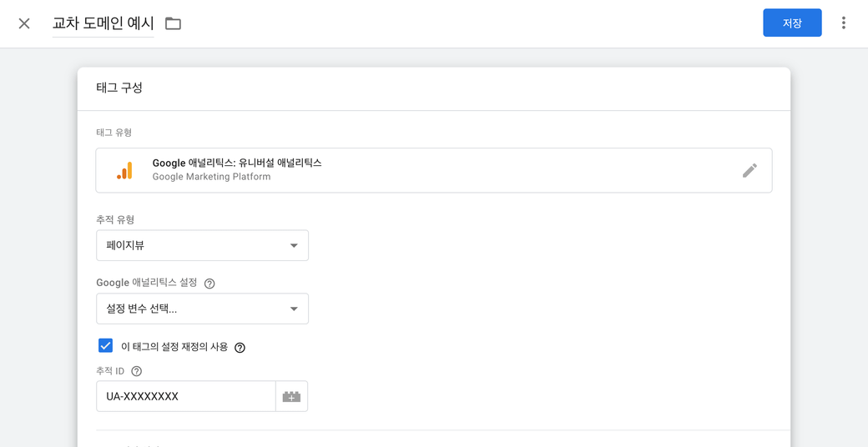Image resolution: width=868 pixels, height=447 pixels.
Task: Click the Google Marketing Platform subtitle text
Action: (x=211, y=177)
